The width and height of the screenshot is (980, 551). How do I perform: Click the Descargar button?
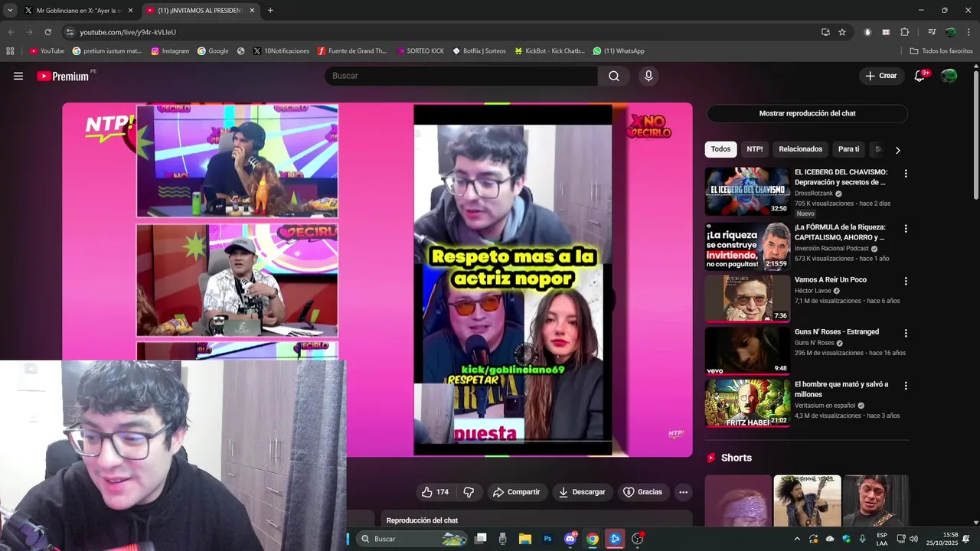coord(582,492)
